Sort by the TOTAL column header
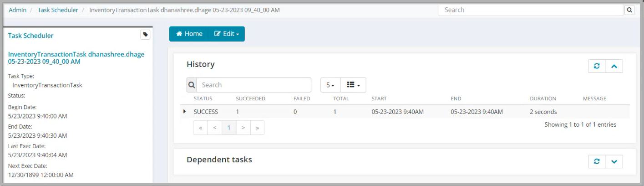 (341, 98)
